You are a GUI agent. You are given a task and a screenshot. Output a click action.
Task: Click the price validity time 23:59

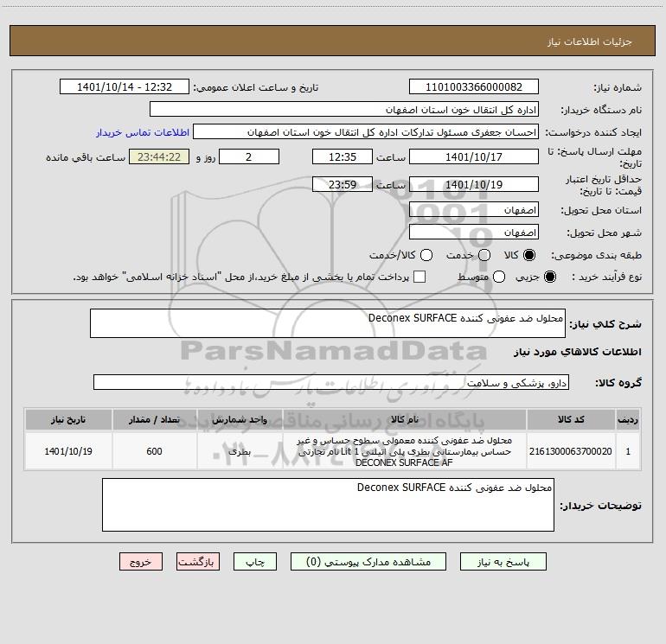[343, 184]
